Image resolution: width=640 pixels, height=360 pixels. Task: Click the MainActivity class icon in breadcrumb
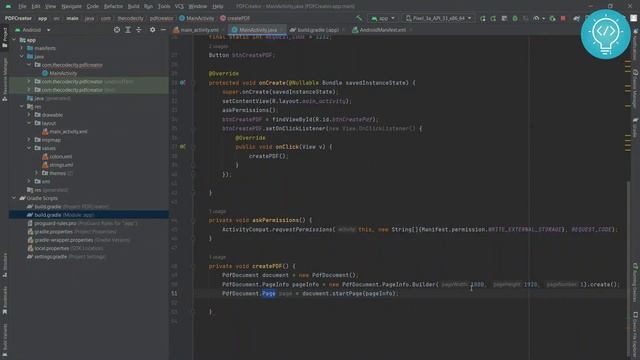(x=182, y=18)
